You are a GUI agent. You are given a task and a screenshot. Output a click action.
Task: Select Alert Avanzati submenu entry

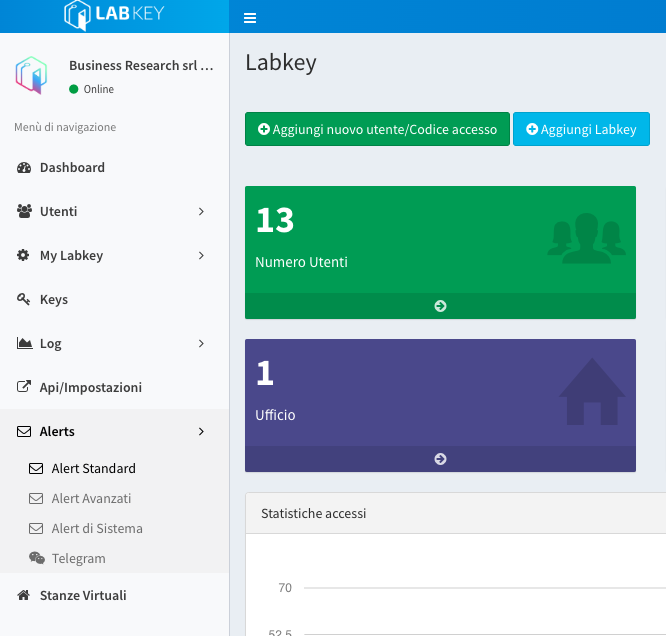pyautogui.click(x=115, y=498)
